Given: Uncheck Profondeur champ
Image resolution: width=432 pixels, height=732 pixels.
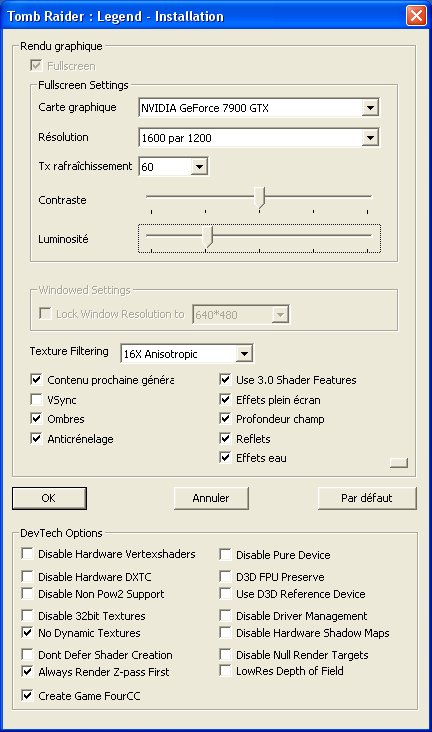Looking at the screenshot, I should point(225,418).
